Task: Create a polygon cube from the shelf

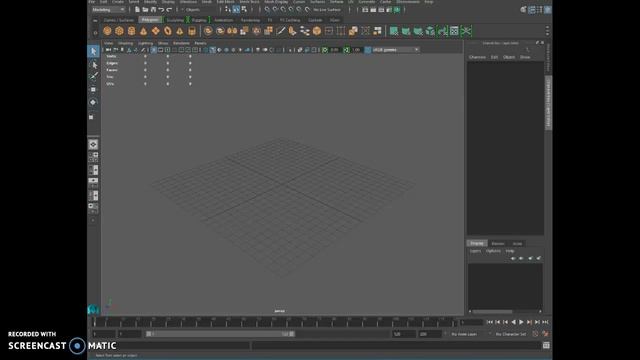Action: pyautogui.click(x=119, y=31)
